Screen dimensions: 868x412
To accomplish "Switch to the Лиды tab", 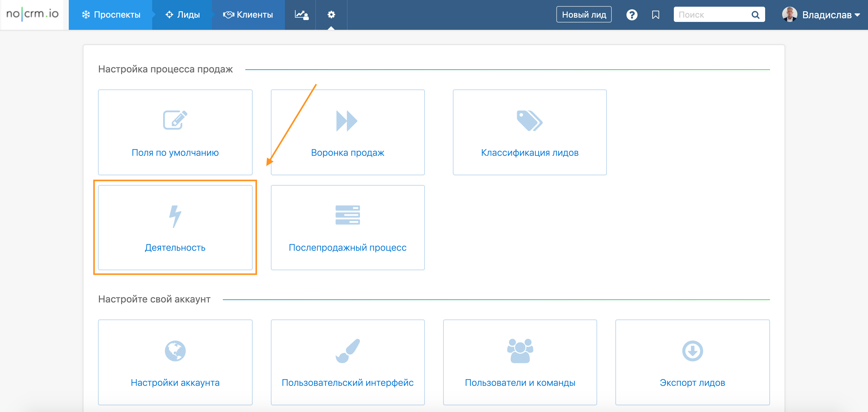I will (x=183, y=15).
